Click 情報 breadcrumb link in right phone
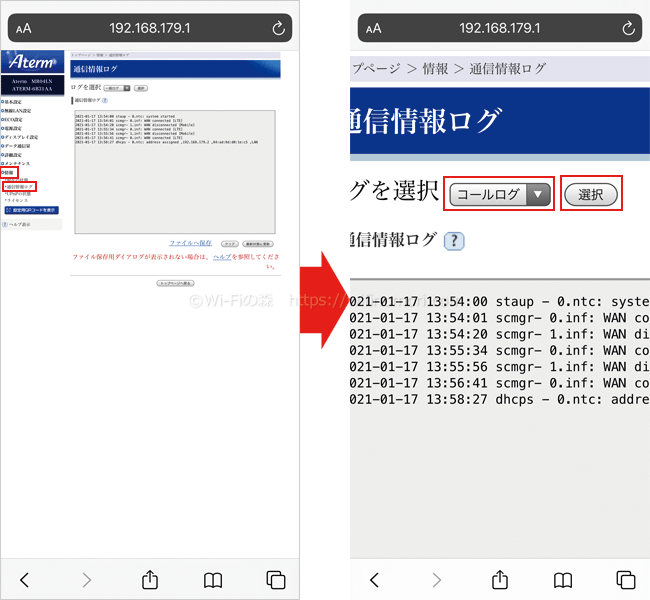Viewport: 650px width, 600px height. (x=435, y=68)
